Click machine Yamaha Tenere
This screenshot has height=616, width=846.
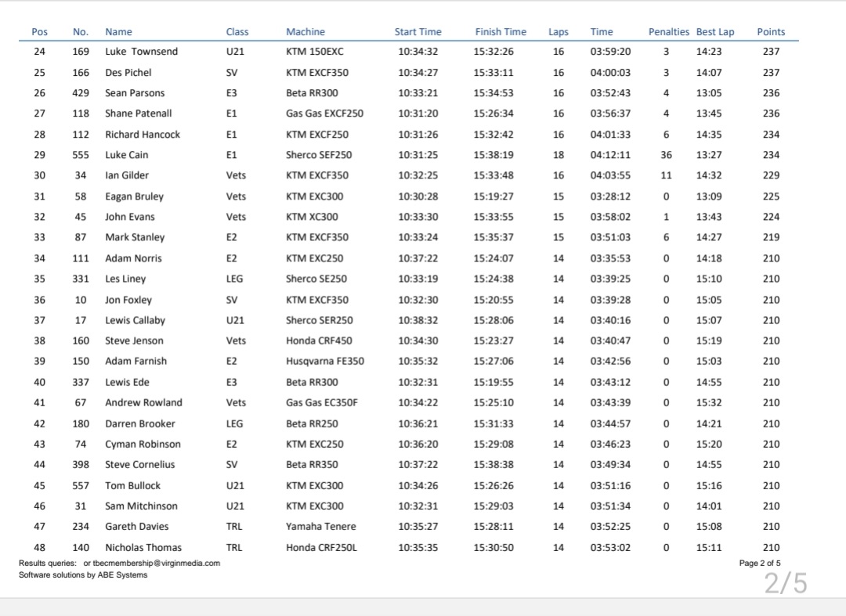tap(320, 527)
